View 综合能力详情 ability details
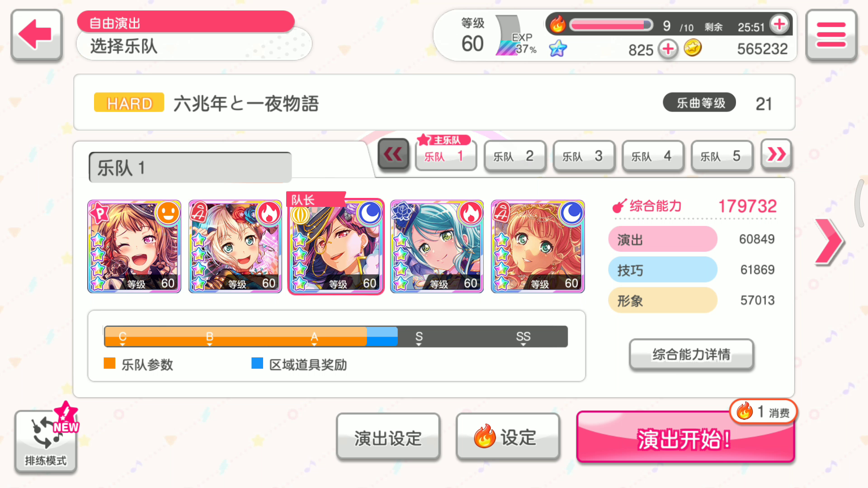Image resolution: width=868 pixels, height=488 pixels. coord(691,355)
